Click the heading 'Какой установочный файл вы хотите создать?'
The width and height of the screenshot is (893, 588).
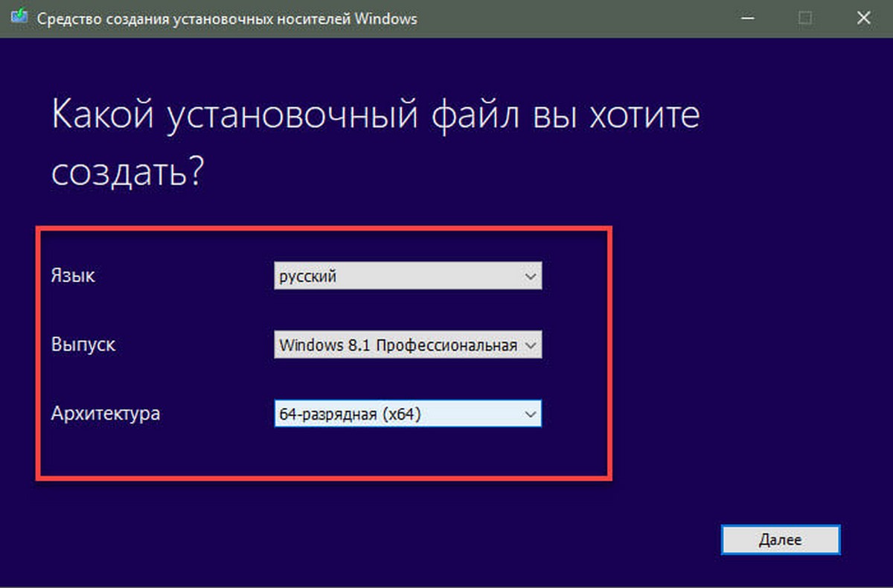(376, 144)
